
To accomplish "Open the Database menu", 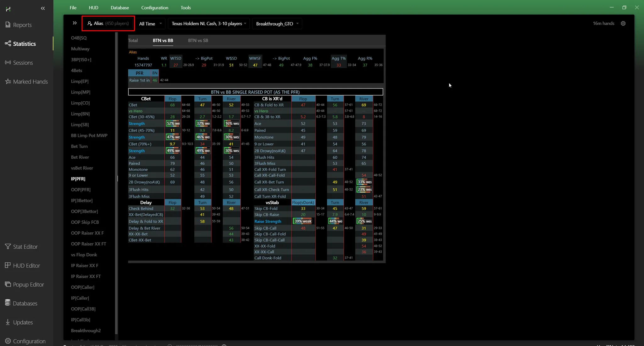I will click(119, 8).
